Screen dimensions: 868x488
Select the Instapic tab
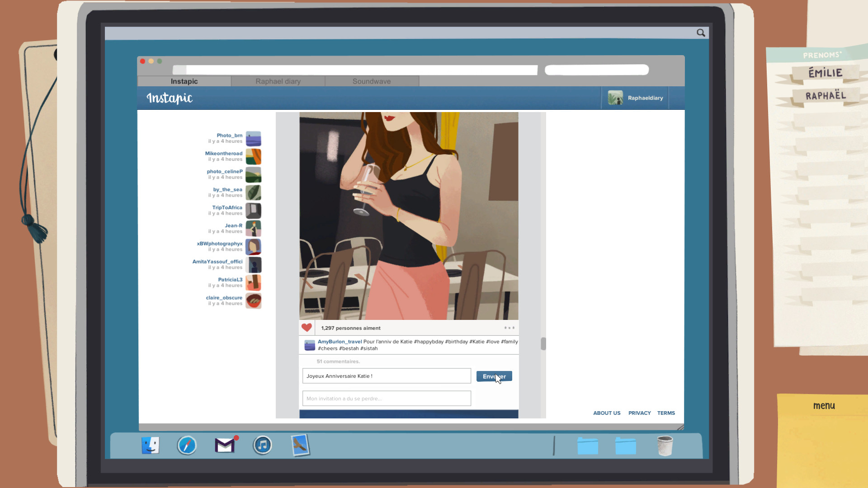184,81
